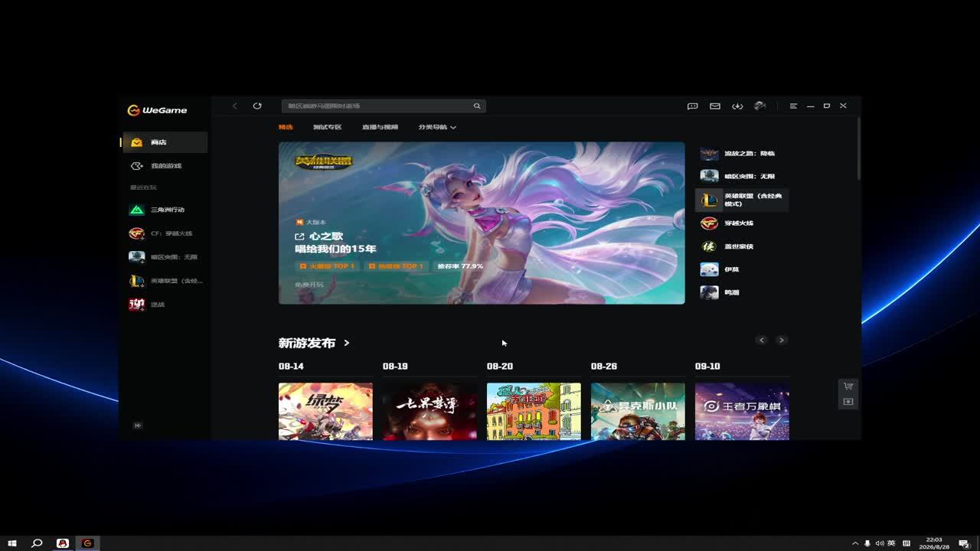Open the 七界梦谭 game card dated 08-19
The height and width of the screenshot is (551, 980).
coord(430,412)
